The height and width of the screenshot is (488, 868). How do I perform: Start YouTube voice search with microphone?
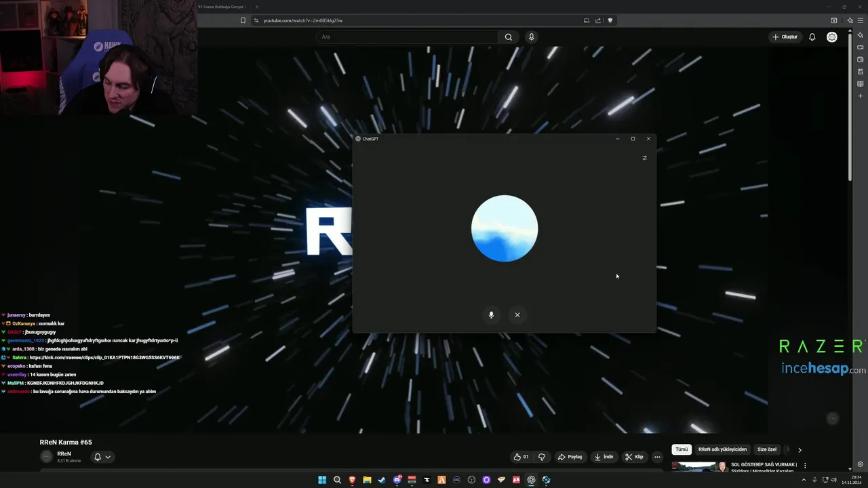click(x=532, y=37)
